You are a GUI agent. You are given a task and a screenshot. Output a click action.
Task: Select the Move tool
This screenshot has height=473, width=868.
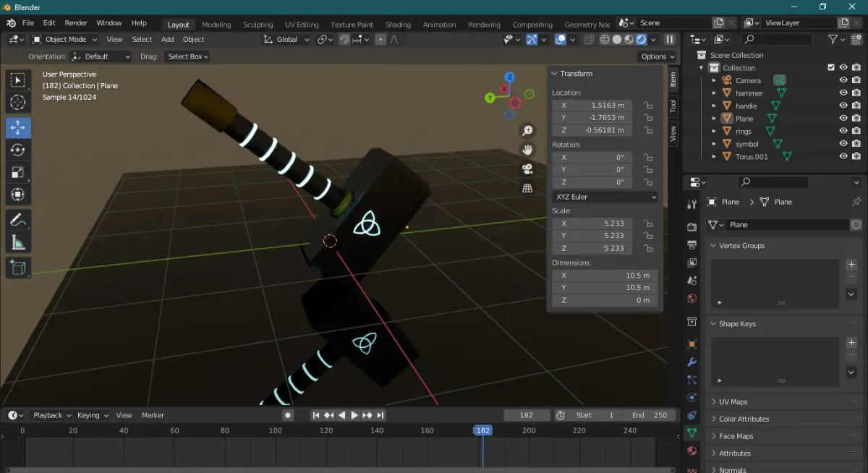tap(18, 128)
